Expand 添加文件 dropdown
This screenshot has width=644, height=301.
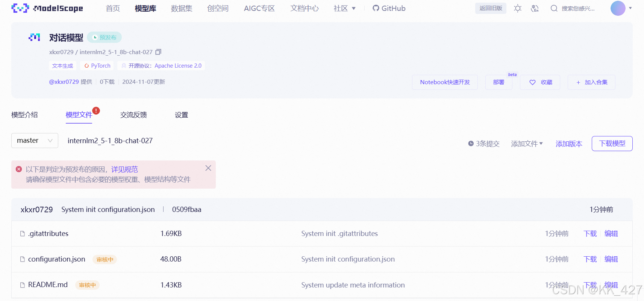(527, 144)
